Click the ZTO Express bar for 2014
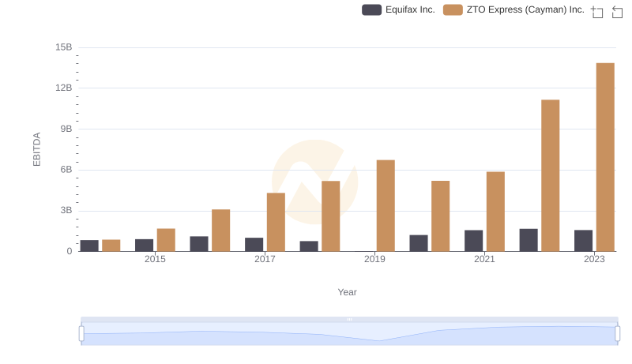The image size is (632, 364). point(111,246)
